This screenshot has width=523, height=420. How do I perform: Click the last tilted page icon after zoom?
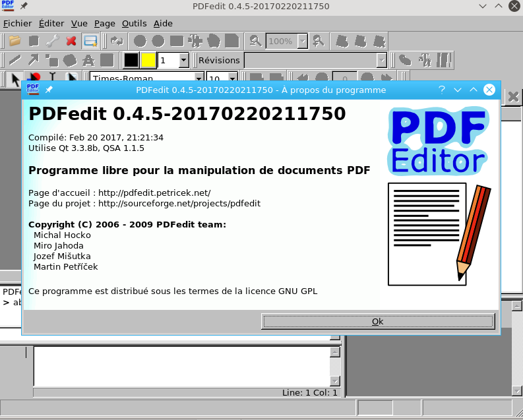(x=379, y=41)
